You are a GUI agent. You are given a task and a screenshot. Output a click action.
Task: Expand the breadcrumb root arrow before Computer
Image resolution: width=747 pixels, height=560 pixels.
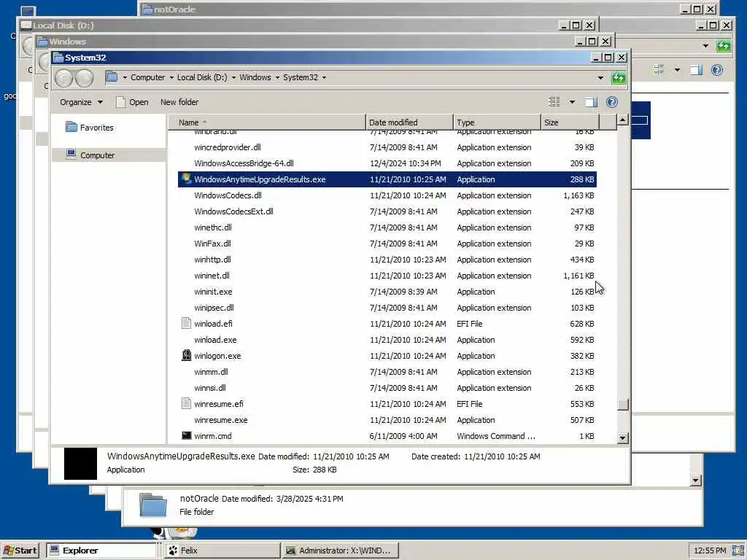125,77
